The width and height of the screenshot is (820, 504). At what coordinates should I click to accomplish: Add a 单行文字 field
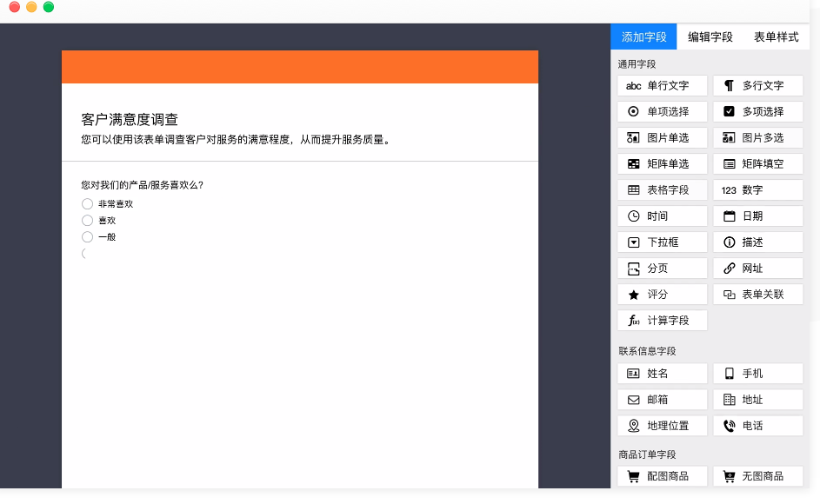663,86
